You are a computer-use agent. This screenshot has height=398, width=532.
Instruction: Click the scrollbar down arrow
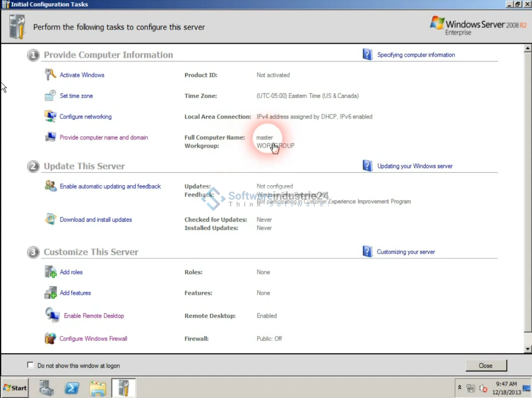coord(528,349)
